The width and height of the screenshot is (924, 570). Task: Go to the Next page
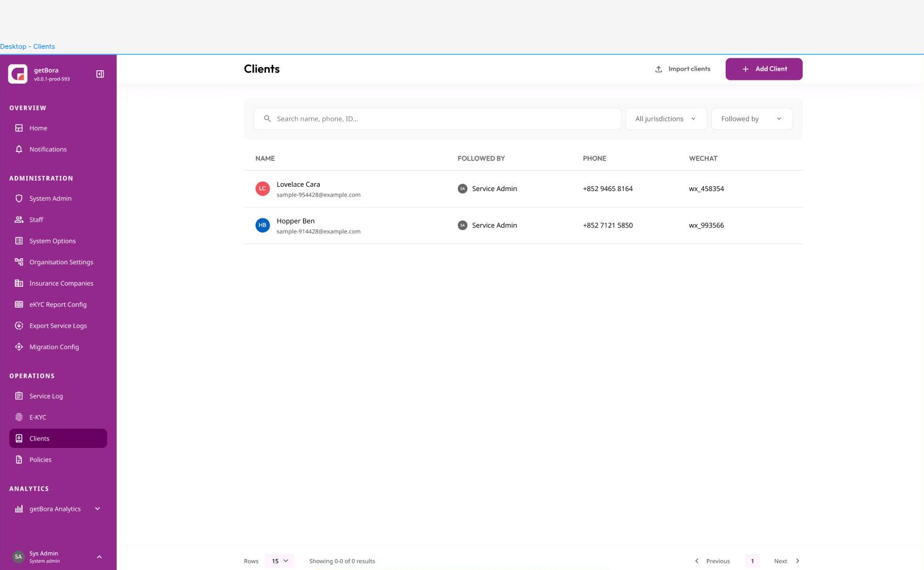tap(787, 561)
